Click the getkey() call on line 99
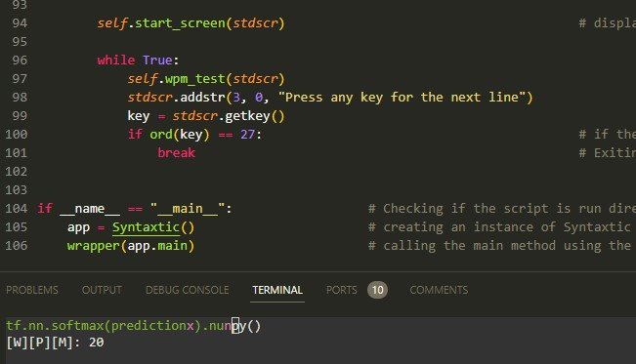This screenshot has height=364, width=636. coord(255,116)
